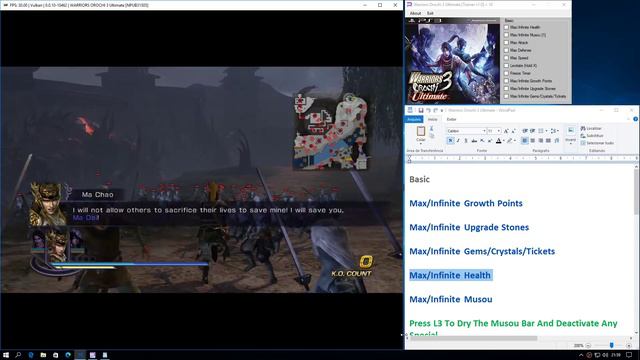Justify text in WordPad

(x=548, y=140)
